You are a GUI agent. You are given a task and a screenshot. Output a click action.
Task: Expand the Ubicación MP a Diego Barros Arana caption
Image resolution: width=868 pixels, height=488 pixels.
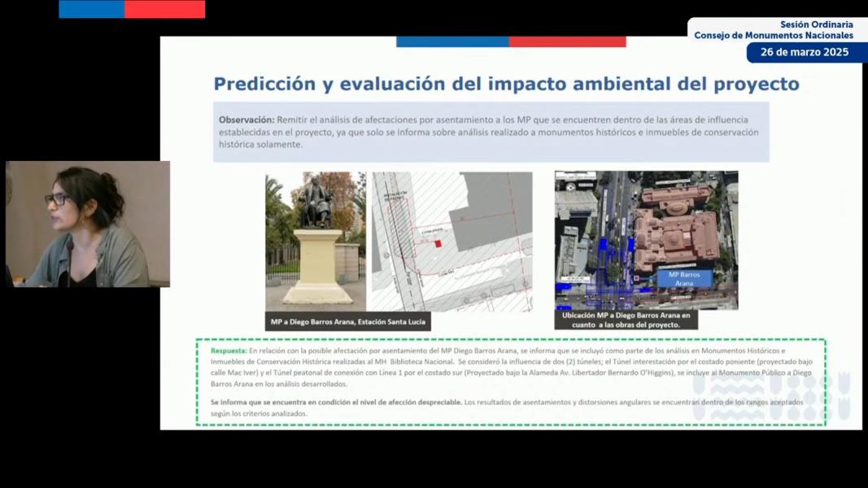point(626,319)
